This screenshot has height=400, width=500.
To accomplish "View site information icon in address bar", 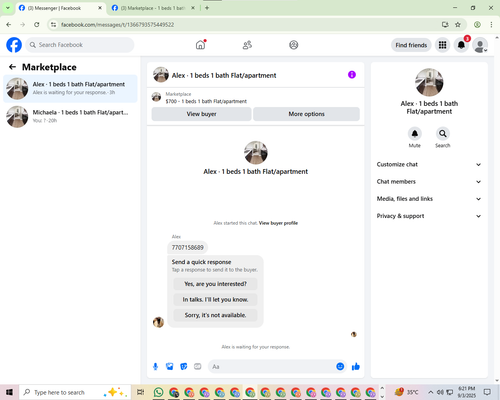I will point(53,25).
